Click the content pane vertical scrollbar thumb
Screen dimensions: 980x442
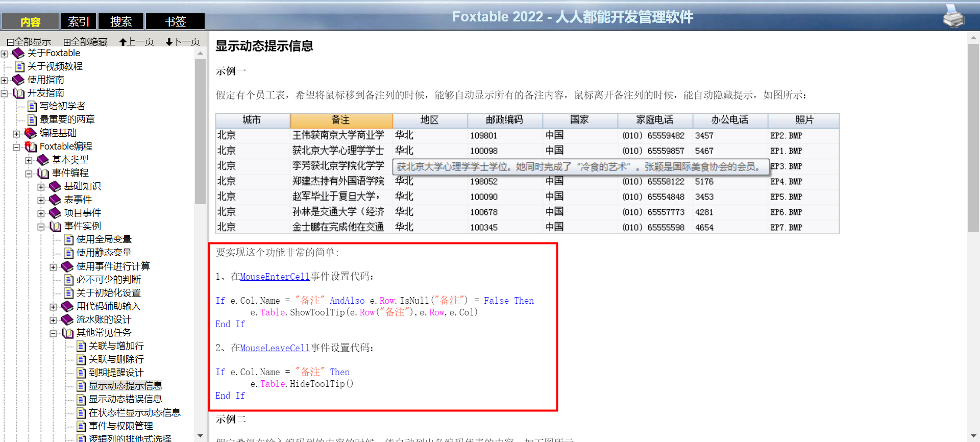(973, 138)
